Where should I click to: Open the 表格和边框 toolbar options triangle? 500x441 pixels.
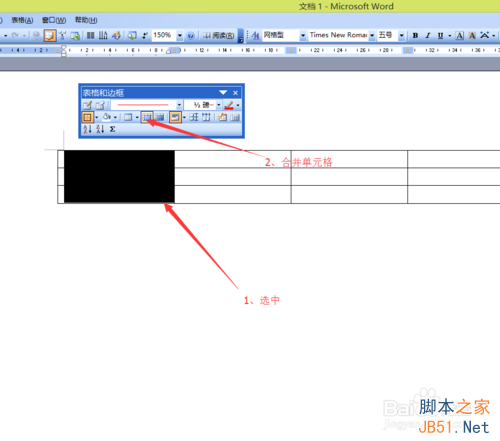click(x=223, y=92)
